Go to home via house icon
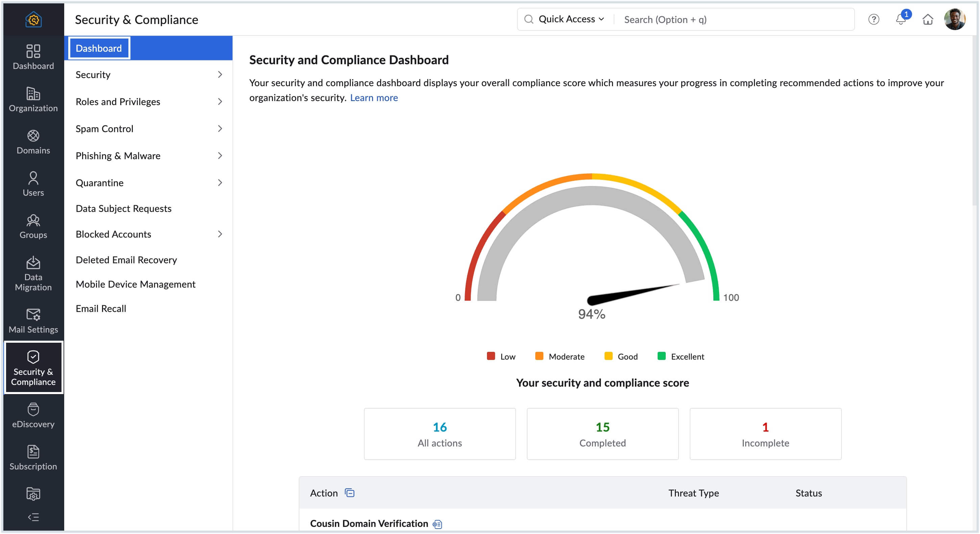This screenshot has width=980, height=534. (x=928, y=19)
